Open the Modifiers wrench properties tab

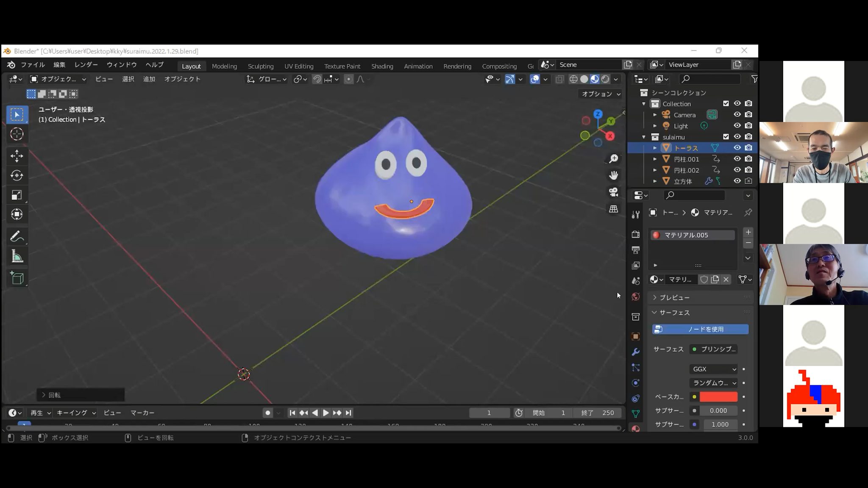(x=635, y=352)
